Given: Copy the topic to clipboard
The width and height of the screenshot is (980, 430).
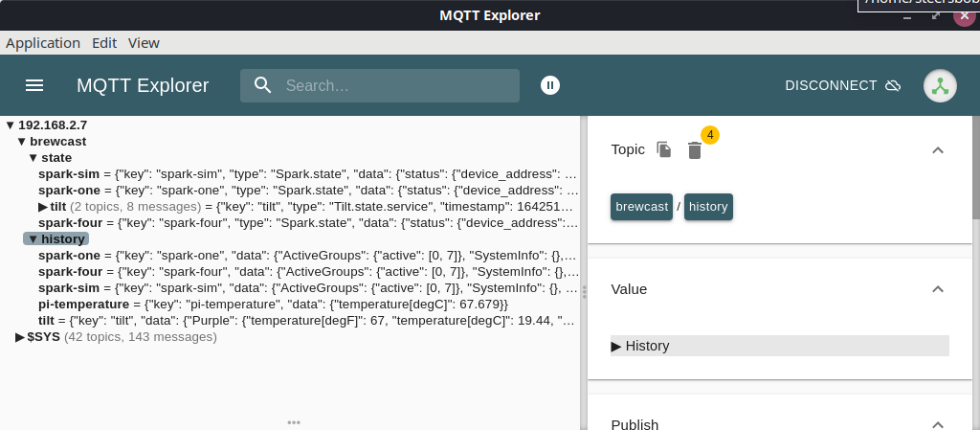Looking at the screenshot, I should click(x=664, y=150).
